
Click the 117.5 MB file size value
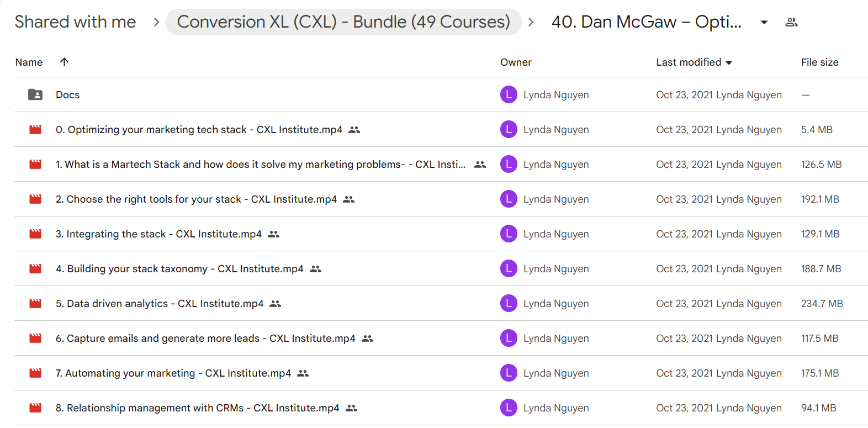coord(819,339)
